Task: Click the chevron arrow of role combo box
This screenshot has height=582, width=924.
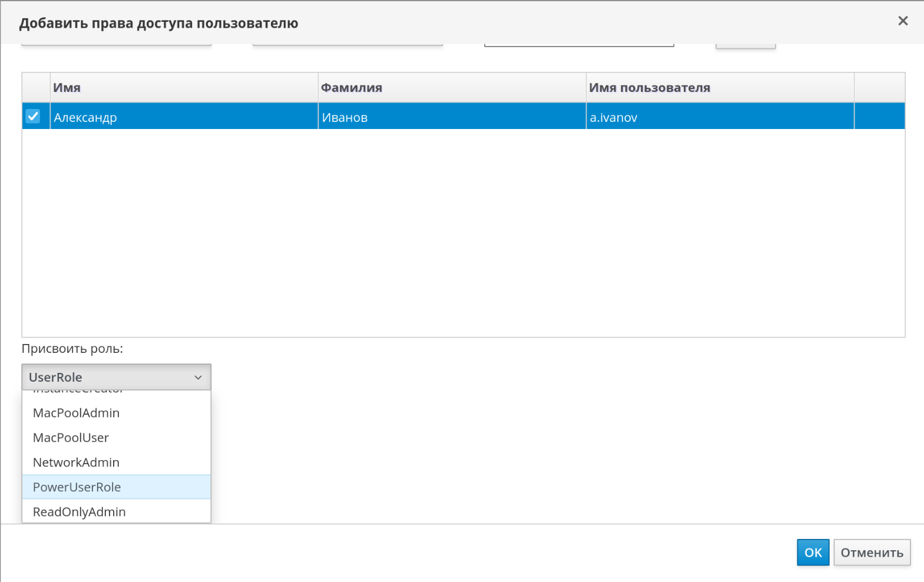Action: [x=198, y=378]
